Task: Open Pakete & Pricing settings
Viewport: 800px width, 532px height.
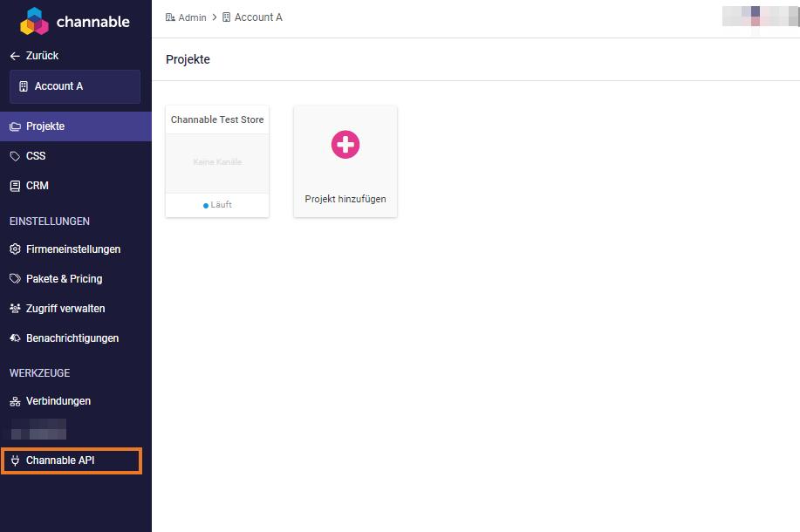Action: pos(64,279)
